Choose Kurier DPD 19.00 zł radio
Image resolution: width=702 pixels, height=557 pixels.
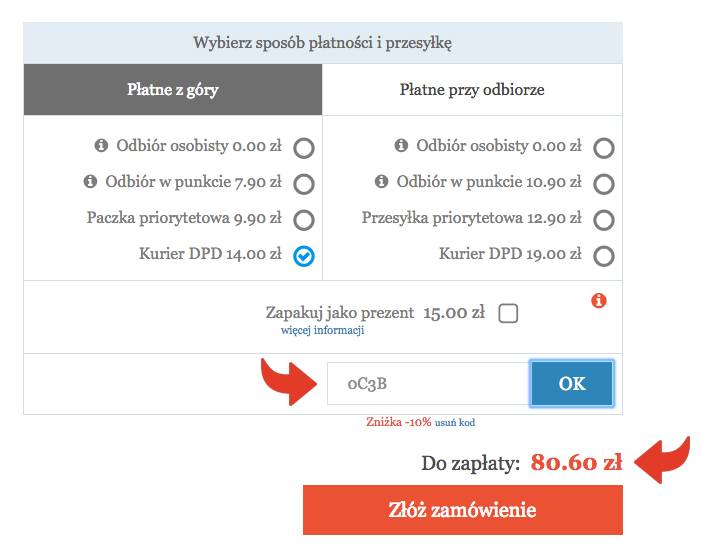pyautogui.click(x=603, y=257)
